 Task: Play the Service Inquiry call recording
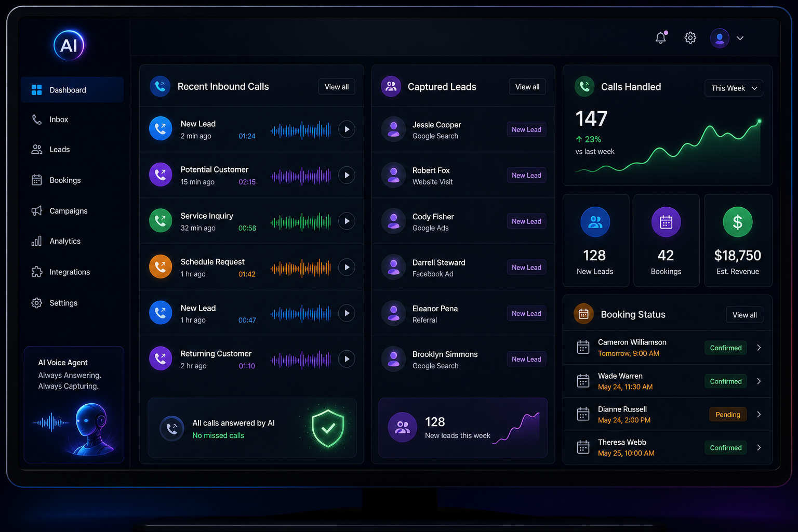347,221
